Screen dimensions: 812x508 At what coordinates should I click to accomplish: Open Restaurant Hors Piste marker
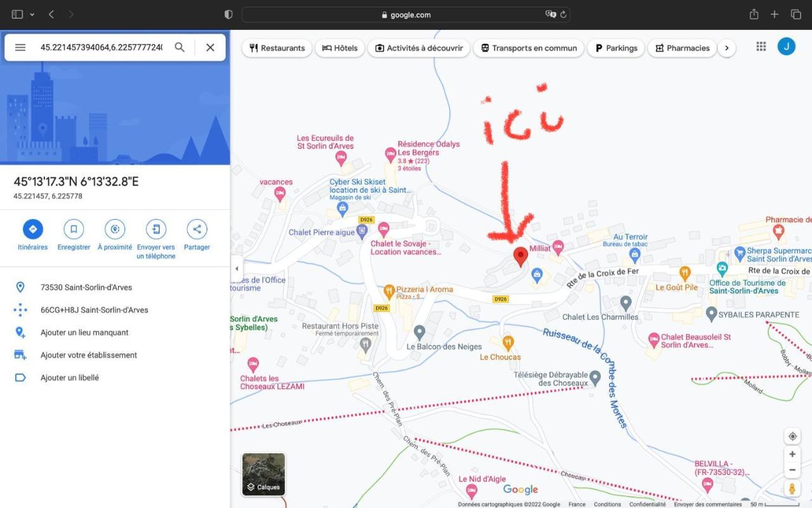365,345
